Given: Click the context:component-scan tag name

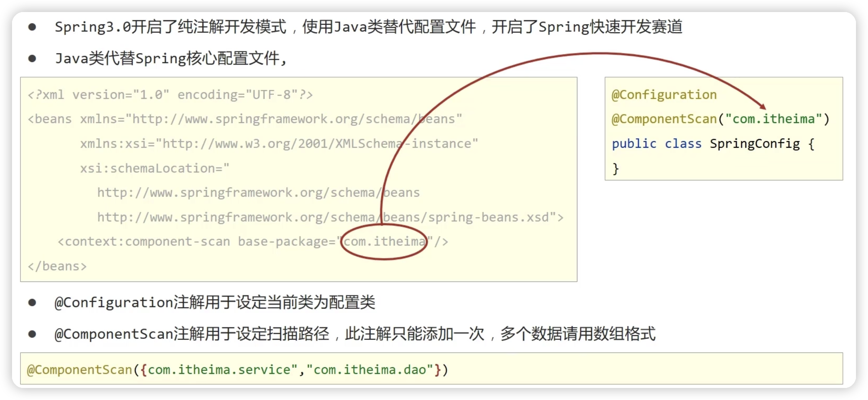Looking at the screenshot, I should (147, 242).
